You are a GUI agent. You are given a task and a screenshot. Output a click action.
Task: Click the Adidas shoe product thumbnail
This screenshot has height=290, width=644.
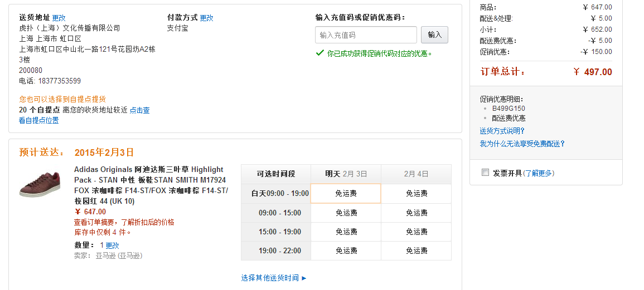[x=40, y=184]
